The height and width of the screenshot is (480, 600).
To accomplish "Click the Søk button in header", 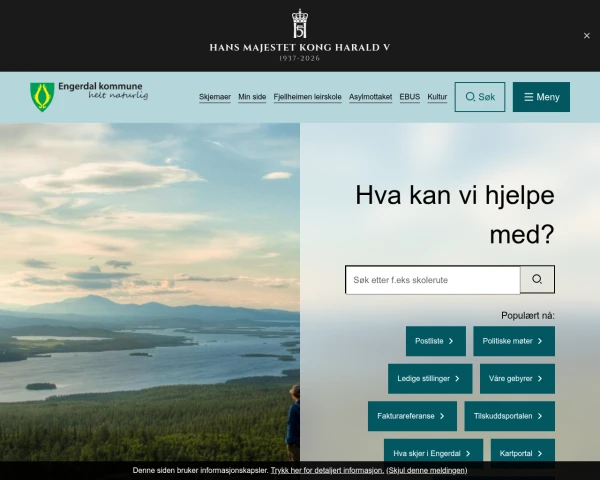I will pos(480,97).
